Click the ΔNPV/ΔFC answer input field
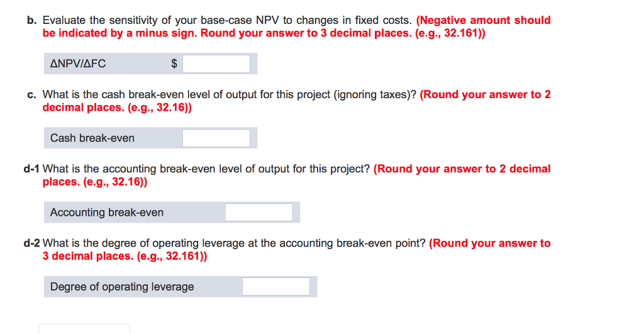The height and width of the screenshot is (334, 644). click(x=216, y=64)
